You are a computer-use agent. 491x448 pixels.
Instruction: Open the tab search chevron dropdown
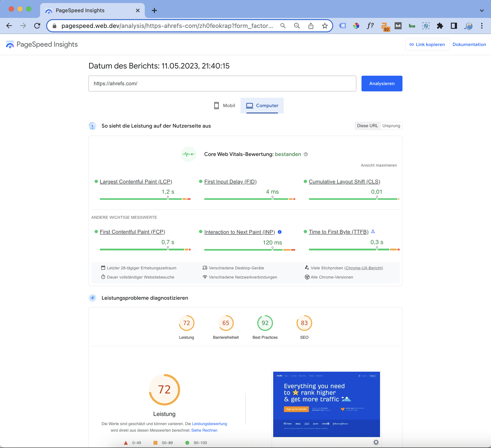pyautogui.click(x=481, y=10)
